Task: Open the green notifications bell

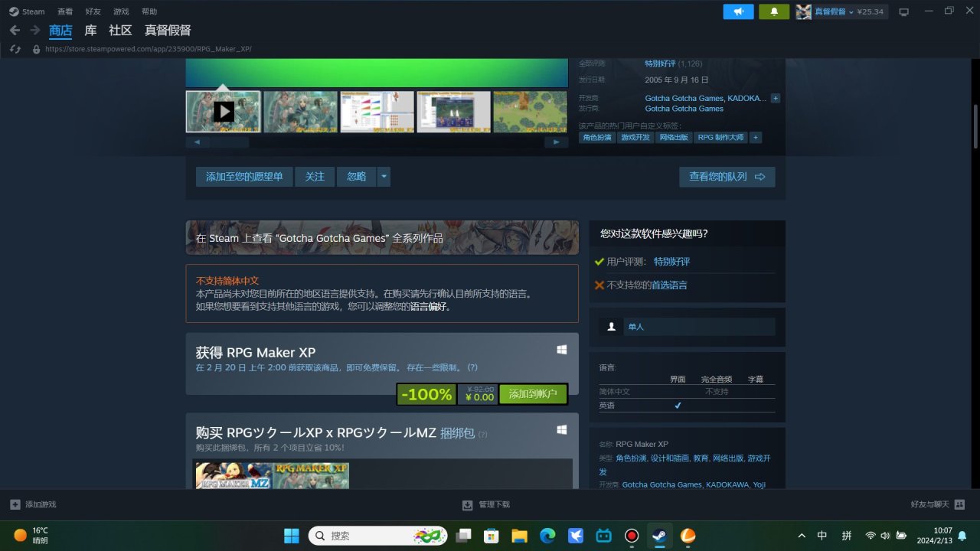Action: (774, 11)
